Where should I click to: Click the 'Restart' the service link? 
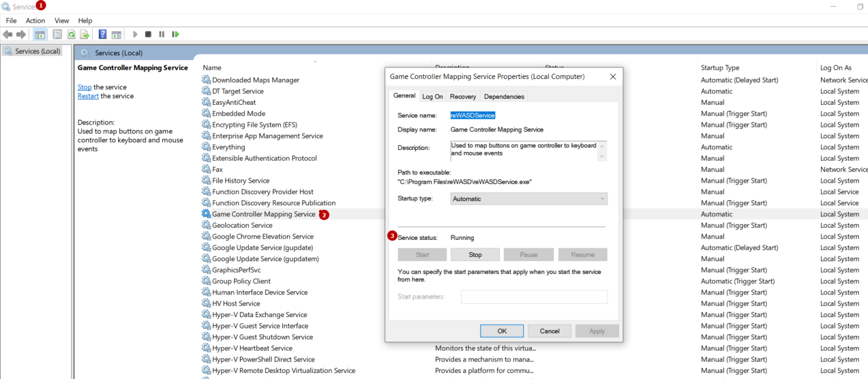[88, 96]
